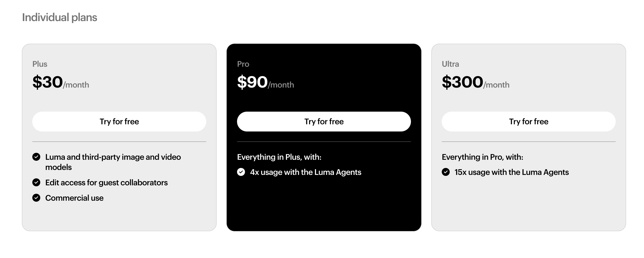Click Try for free under Pro plan

click(x=324, y=122)
